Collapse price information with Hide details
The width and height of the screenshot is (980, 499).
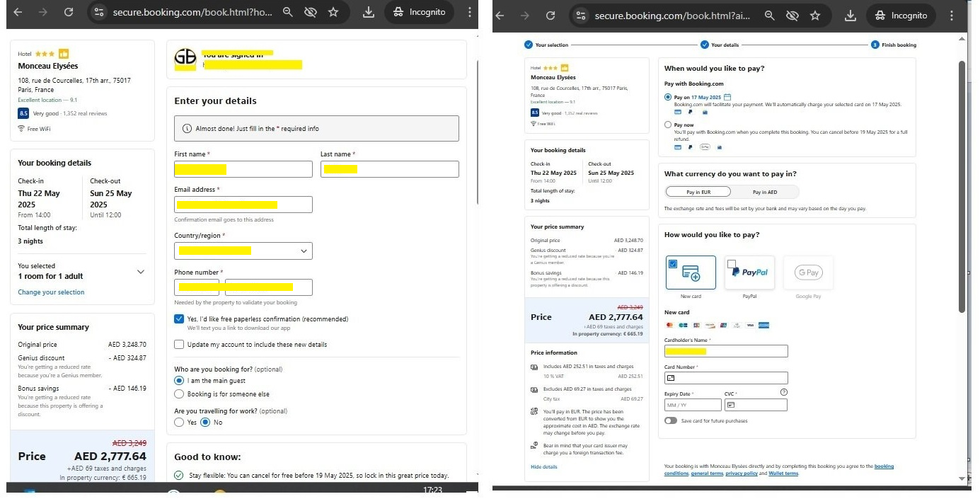point(543,467)
